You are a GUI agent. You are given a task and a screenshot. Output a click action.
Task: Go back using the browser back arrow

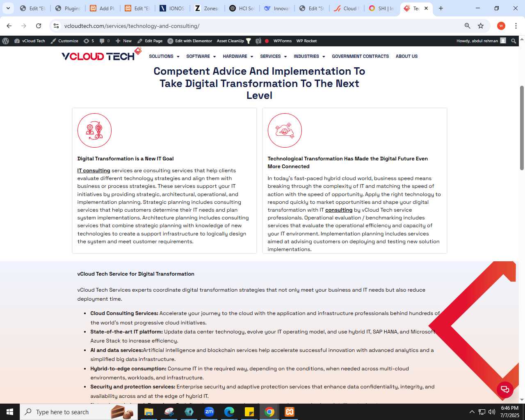pos(9,26)
